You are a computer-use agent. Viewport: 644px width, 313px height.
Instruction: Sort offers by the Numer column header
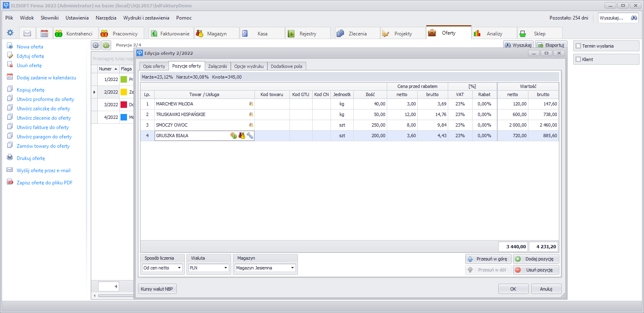pos(108,69)
